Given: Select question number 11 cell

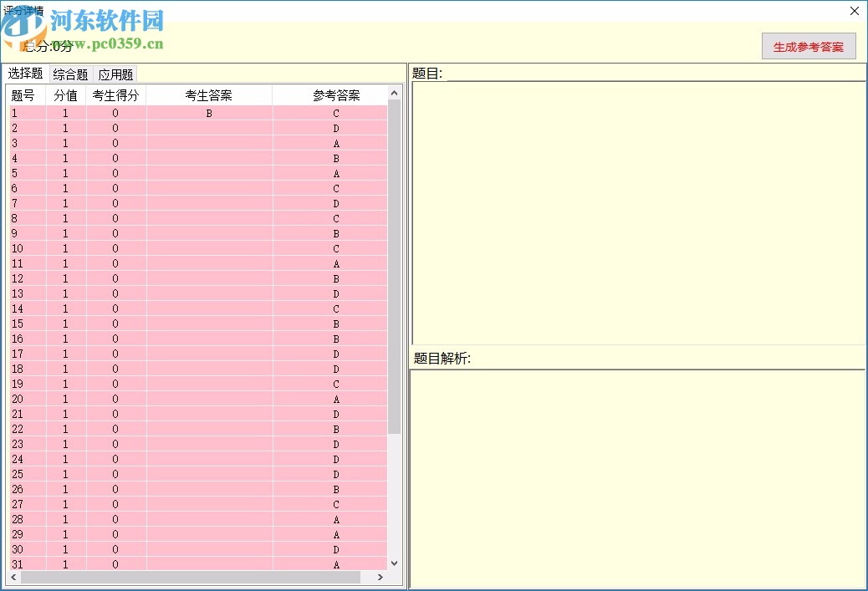Looking at the screenshot, I should tap(28, 263).
